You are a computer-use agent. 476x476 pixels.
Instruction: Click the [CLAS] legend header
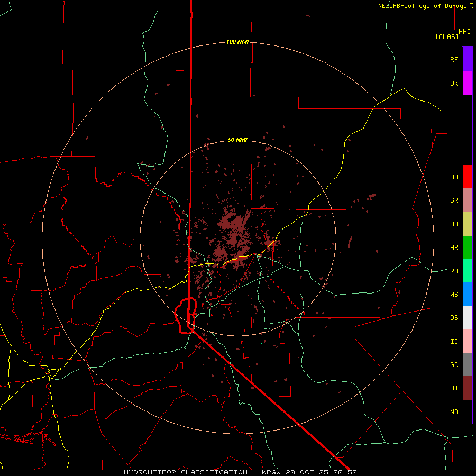447,36
